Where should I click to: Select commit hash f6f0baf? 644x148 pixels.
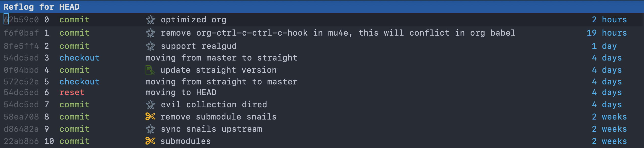(21, 33)
